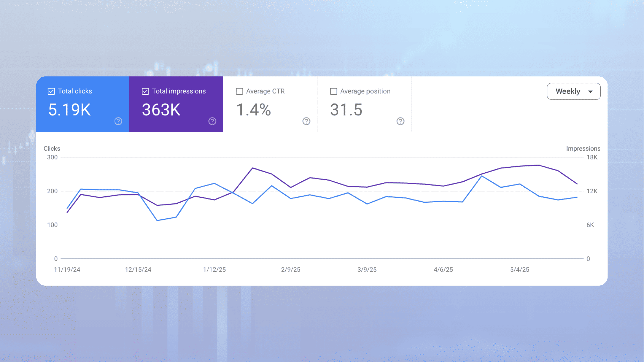Screen dimensions: 644x362
Task: Click help icon in Total impressions card
Action: (212, 121)
